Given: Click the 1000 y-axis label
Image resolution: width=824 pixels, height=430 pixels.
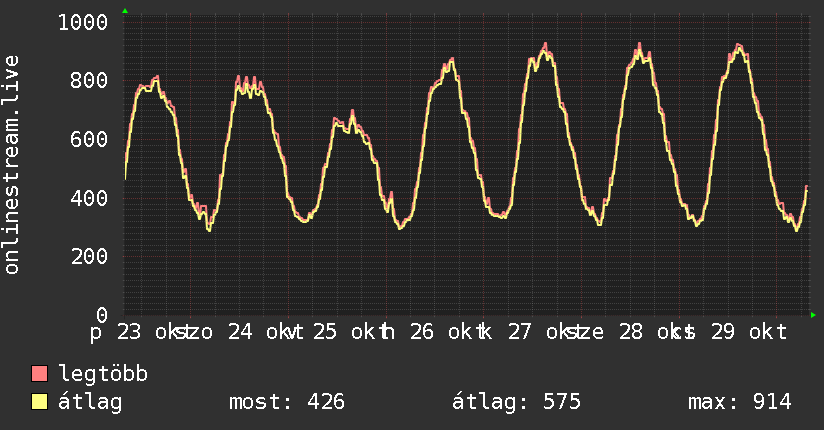Looking at the screenshot, I should (x=83, y=23).
